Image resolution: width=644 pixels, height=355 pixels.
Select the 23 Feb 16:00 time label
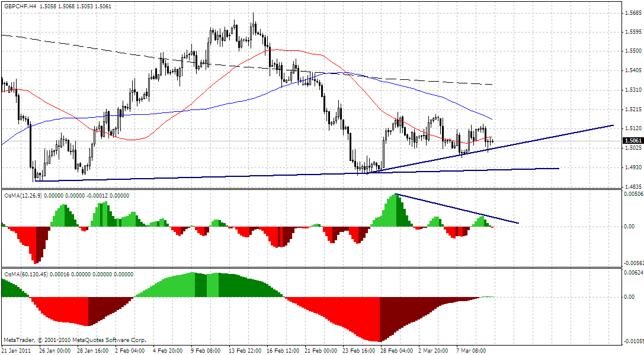[x=359, y=351]
